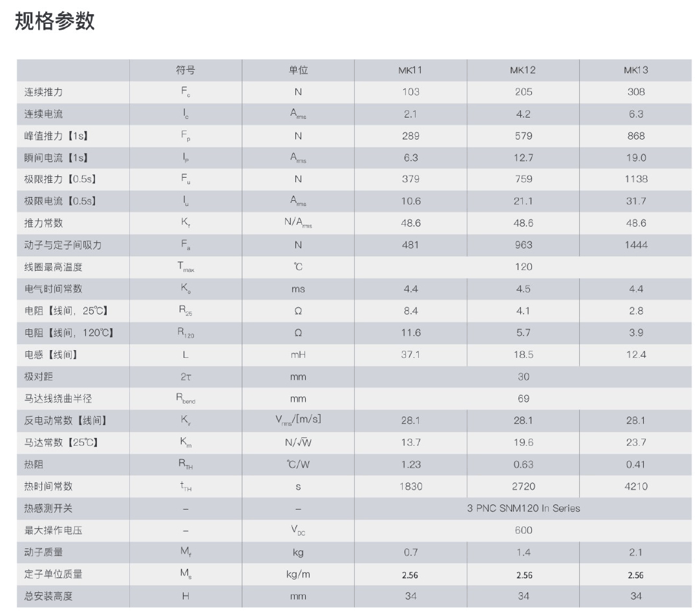Click the 峰值推力【1s】 row label
The height and width of the screenshot is (613, 700).
56,136
